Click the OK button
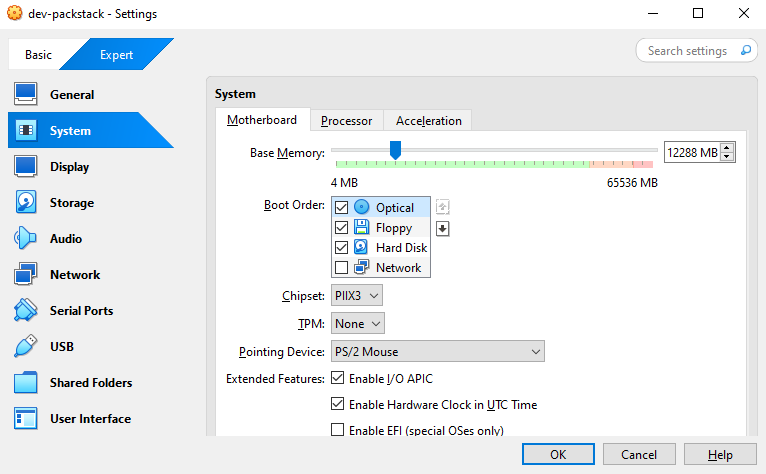The height and width of the screenshot is (474, 766). [558, 455]
